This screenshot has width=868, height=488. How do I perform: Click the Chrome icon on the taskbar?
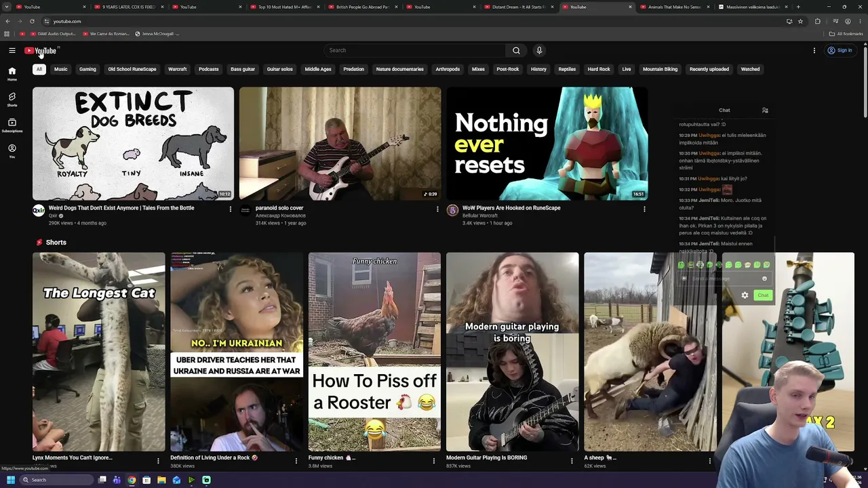pos(132,480)
